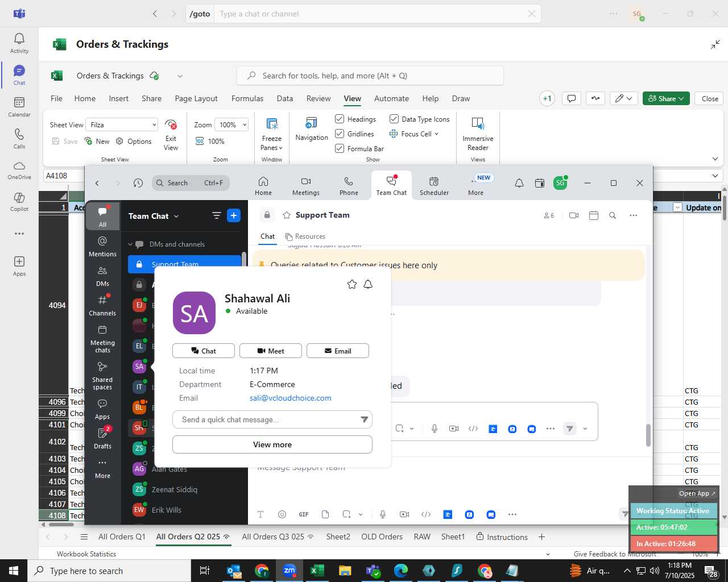Screen dimensions: 728x582
Task: Toggle the Headings checkbox
Action: (340, 119)
